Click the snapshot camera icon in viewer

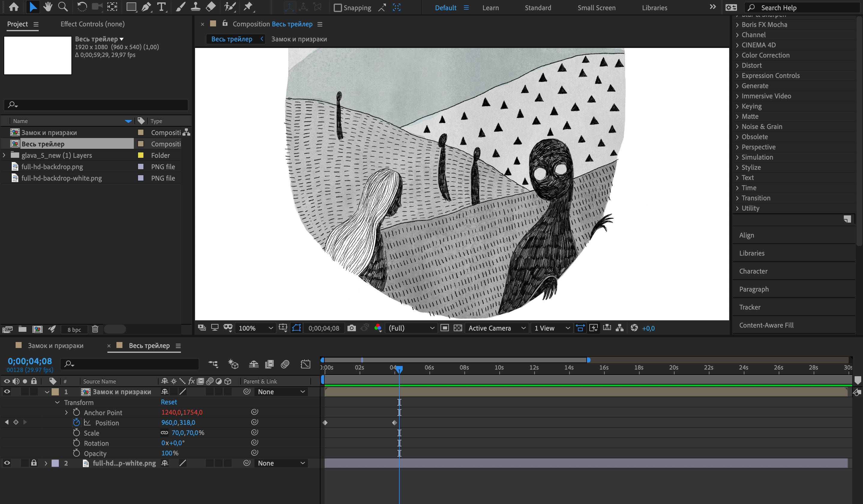point(351,328)
